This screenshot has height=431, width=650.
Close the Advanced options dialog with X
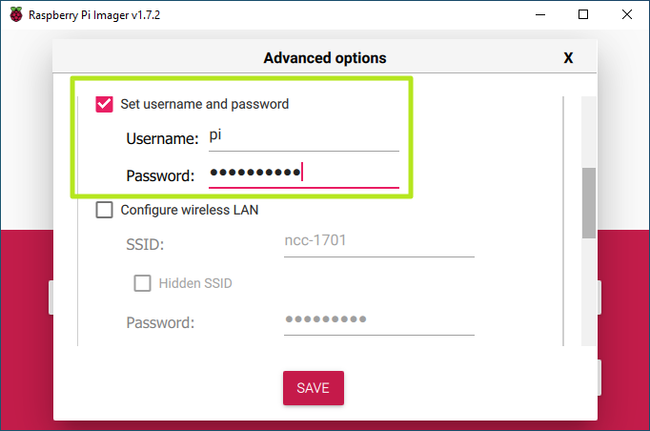click(x=568, y=58)
